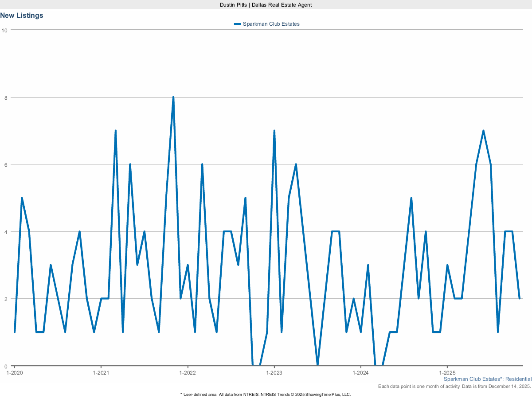Click the 1-2022 x-axis label

[x=188, y=373]
